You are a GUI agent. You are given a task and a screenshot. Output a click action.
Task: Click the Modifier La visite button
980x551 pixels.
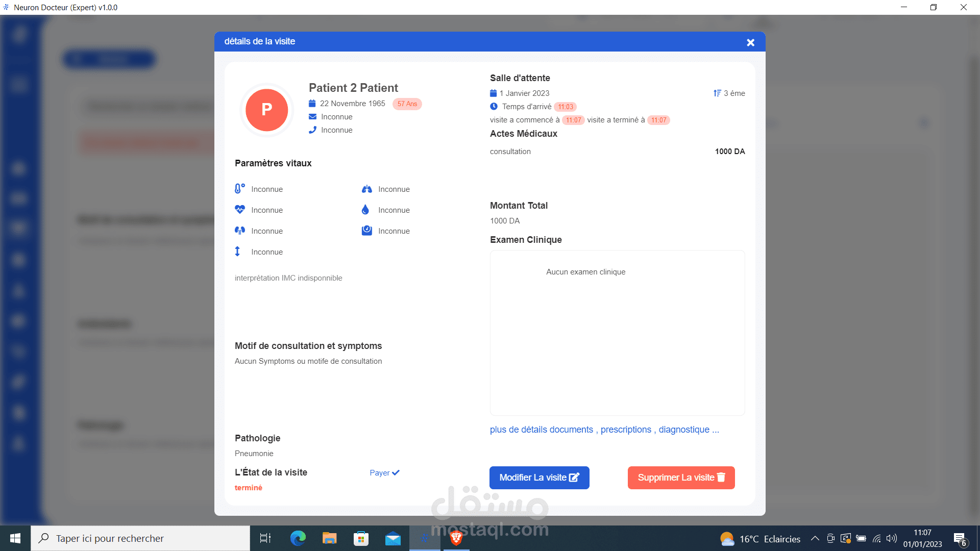click(x=539, y=478)
